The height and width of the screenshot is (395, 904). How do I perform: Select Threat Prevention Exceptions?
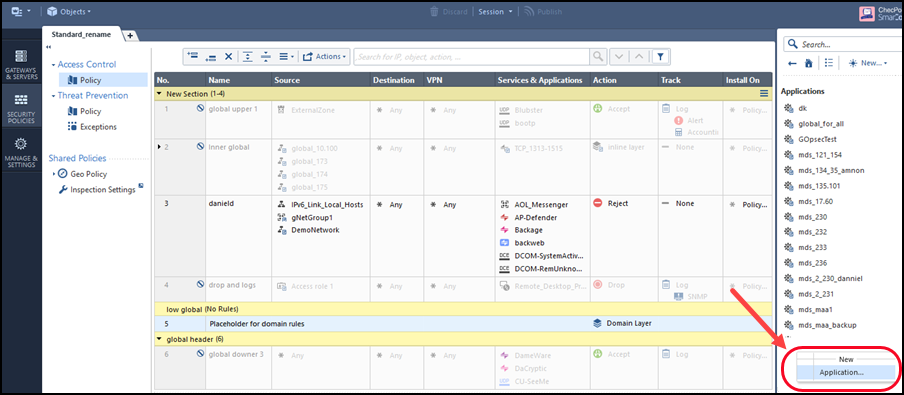coord(98,127)
